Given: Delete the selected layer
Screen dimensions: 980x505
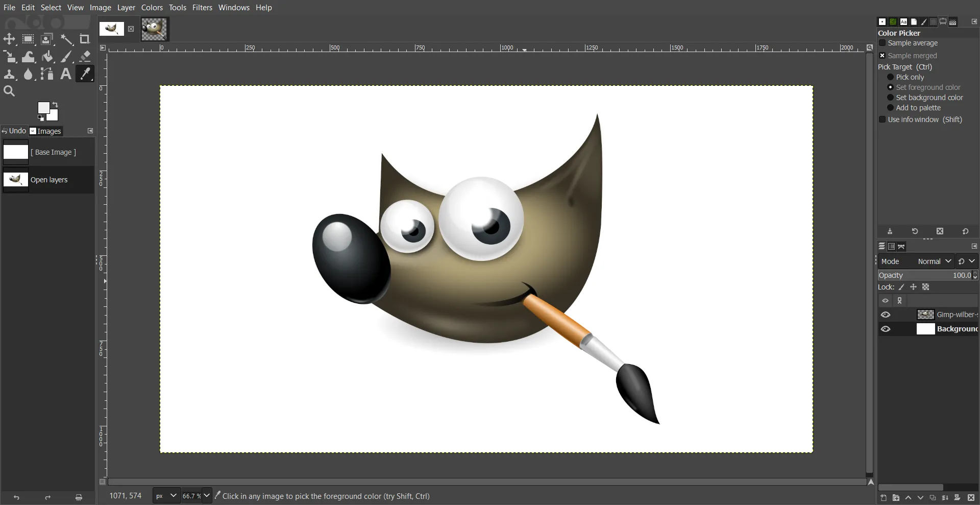Looking at the screenshot, I should (971, 498).
